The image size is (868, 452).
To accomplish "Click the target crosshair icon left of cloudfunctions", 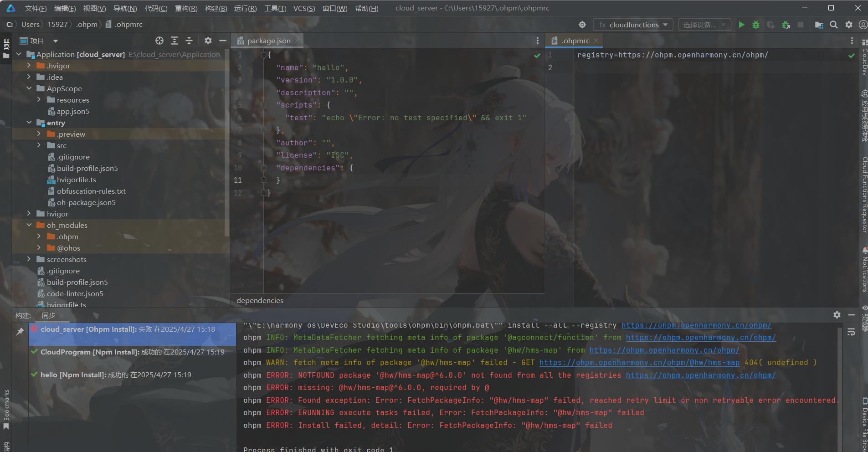I will click(582, 25).
